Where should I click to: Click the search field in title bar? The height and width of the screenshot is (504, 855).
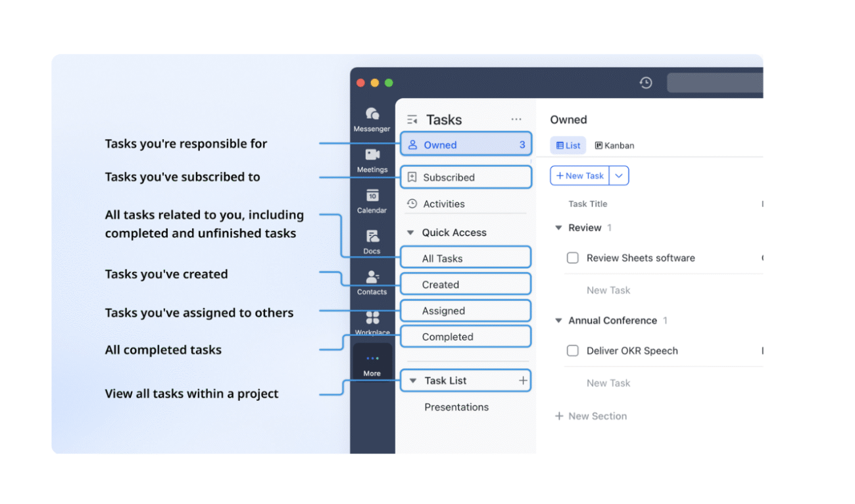point(714,83)
